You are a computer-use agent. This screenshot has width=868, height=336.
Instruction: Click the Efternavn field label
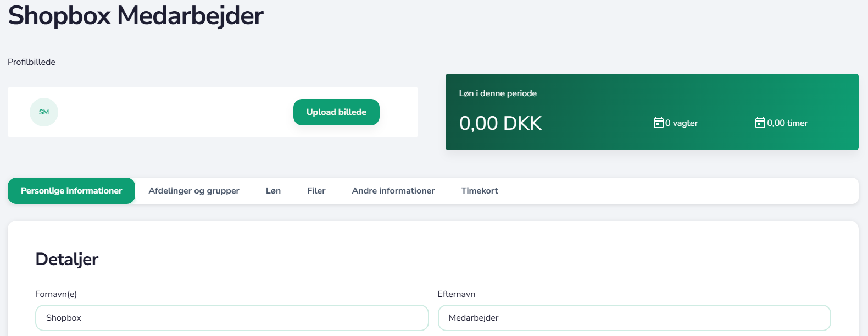pyautogui.click(x=456, y=294)
